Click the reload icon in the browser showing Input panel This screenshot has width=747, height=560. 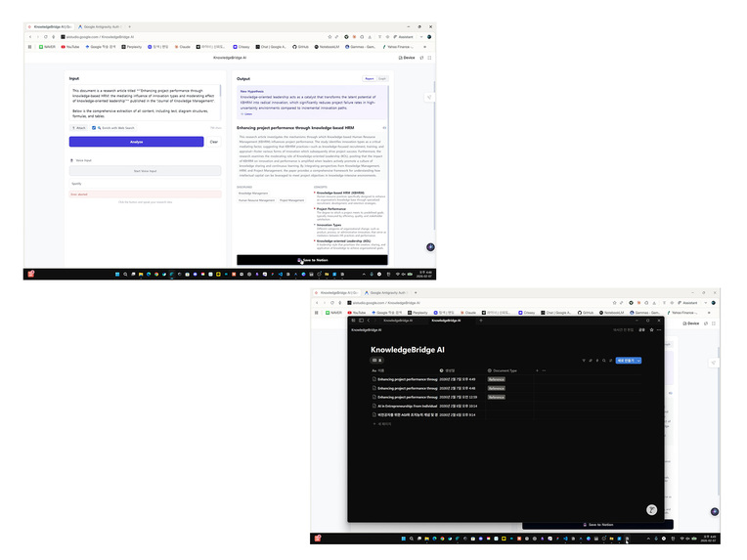(x=46, y=37)
